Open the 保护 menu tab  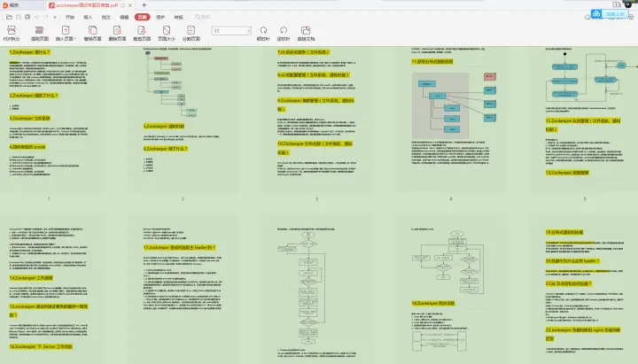click(160, 17)
